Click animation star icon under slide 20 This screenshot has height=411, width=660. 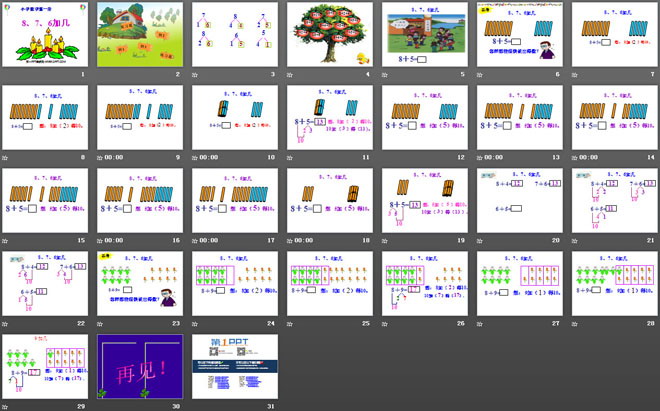[x=479, y=240]
